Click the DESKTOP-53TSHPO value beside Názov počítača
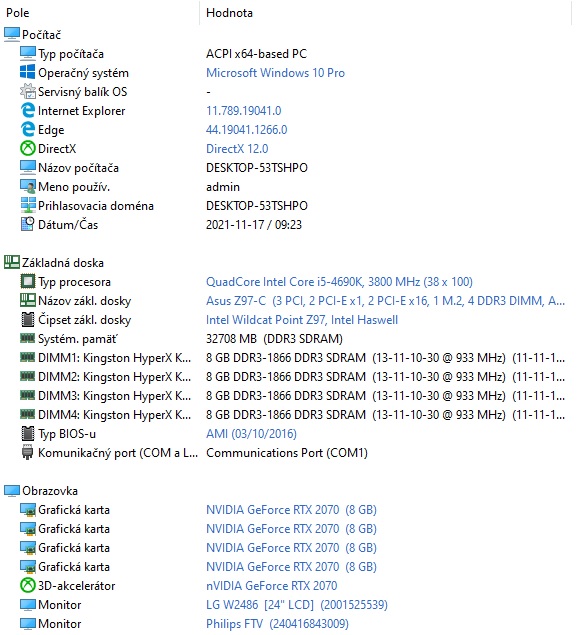The width and height of the screenshot is (587, 635). [257, 168]
